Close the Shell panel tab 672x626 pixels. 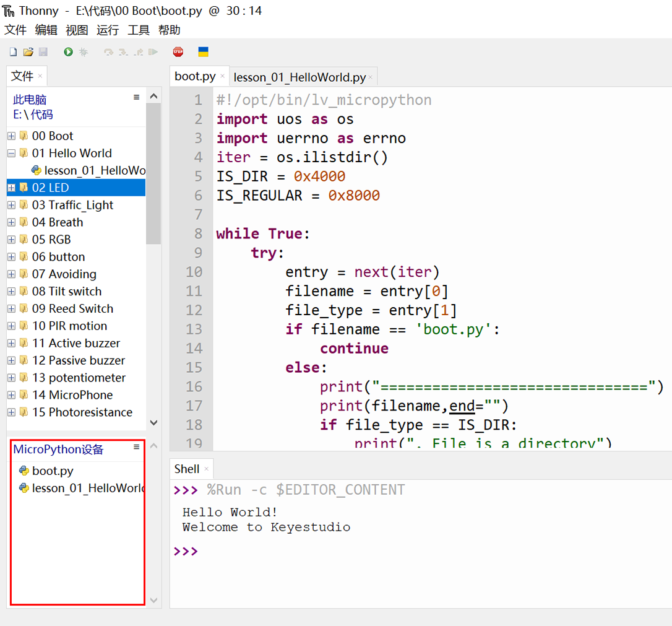(207, 469)
